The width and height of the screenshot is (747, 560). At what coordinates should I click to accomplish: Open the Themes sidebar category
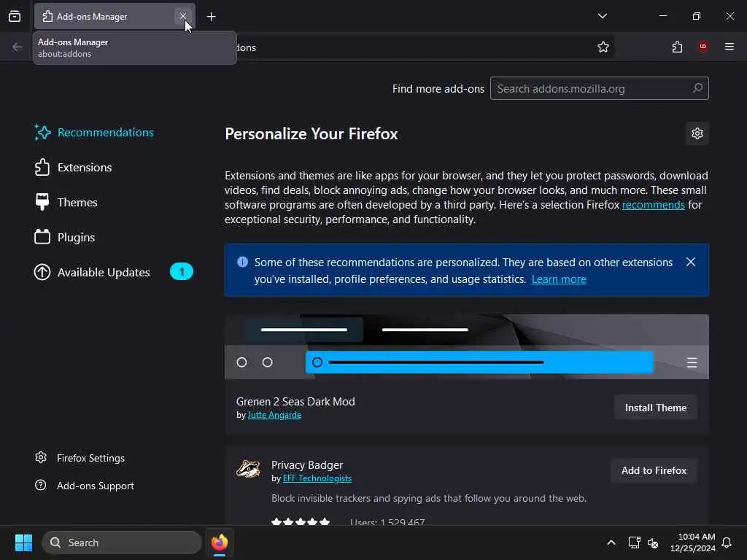pos(66,203)
